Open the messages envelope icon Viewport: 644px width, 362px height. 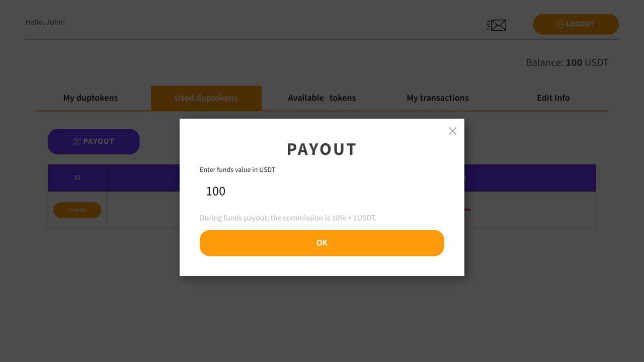coord(496,25)
